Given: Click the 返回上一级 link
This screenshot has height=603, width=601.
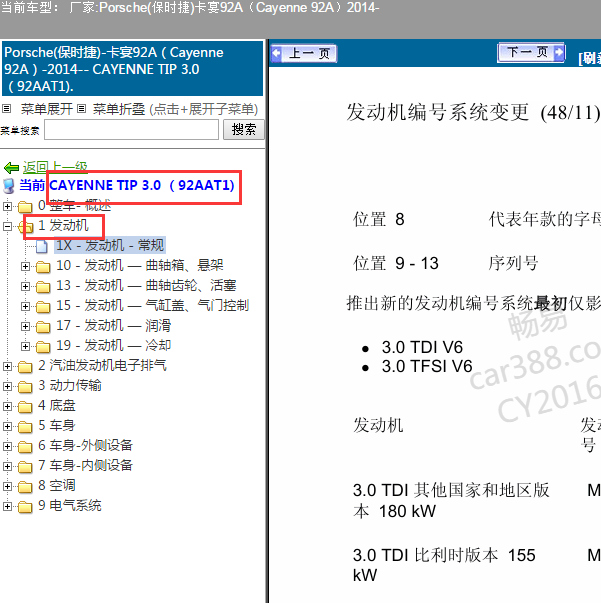Looking at the screenshot, I should 55,167.
